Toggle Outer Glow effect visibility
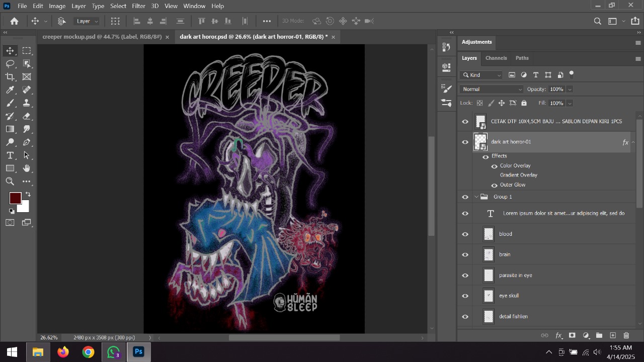The height and width of the screenshot is (362, 644). (x=494, y=185)
